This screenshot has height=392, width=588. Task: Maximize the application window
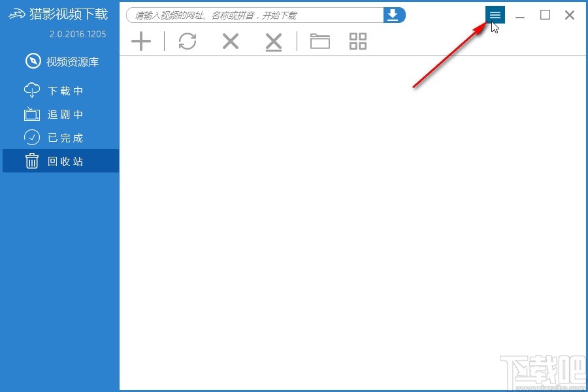[x=545, y=15]
